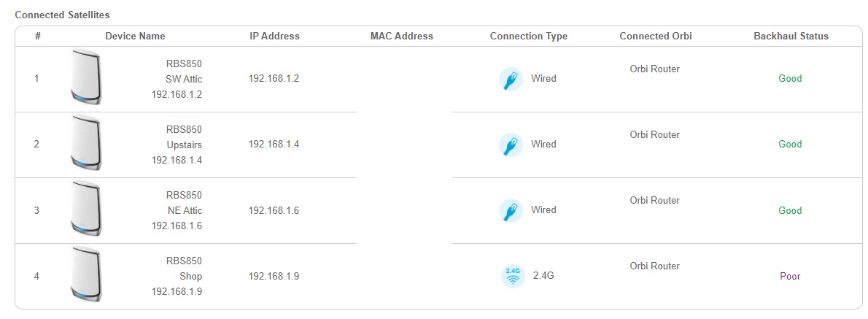The width and height of the screenshot is (868, 319).
Task: Click the Connected Satellites heading
Action: point(62,15)
